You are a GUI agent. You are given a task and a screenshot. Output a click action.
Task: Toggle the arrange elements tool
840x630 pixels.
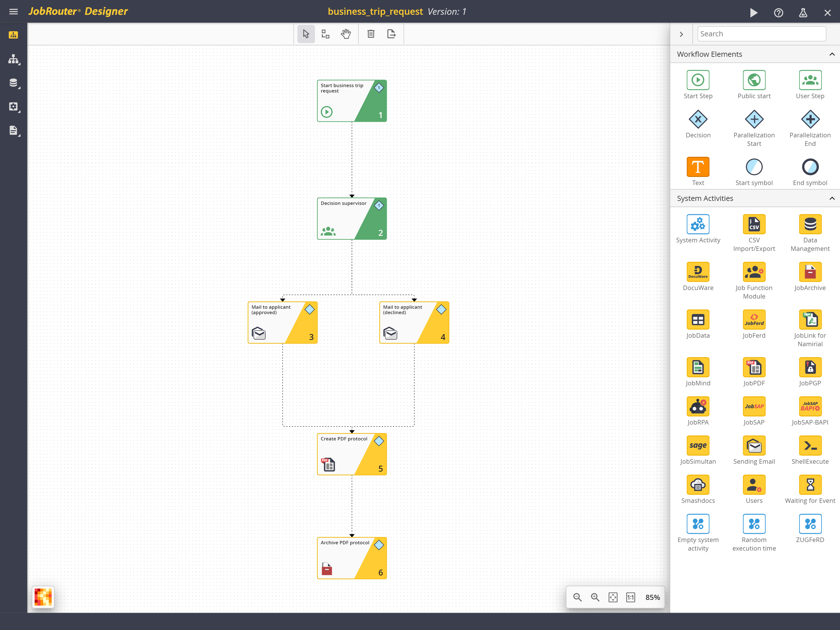325,34
